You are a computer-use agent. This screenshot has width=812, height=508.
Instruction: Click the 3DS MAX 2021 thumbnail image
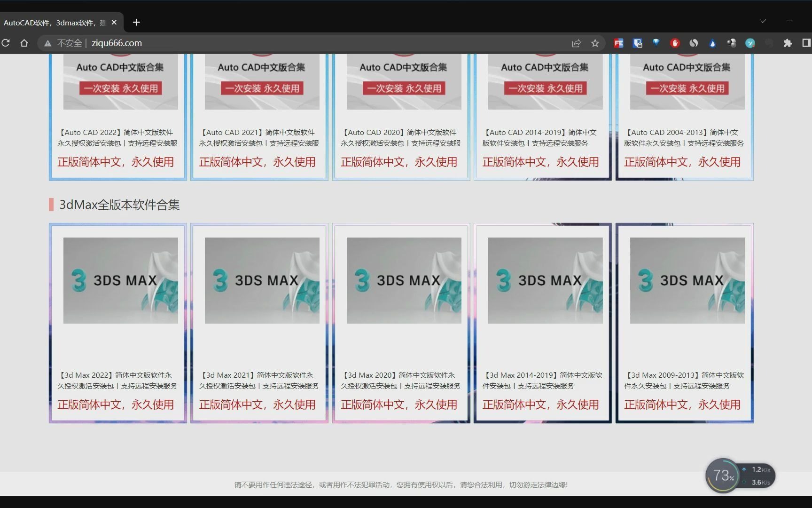point(262,280)
